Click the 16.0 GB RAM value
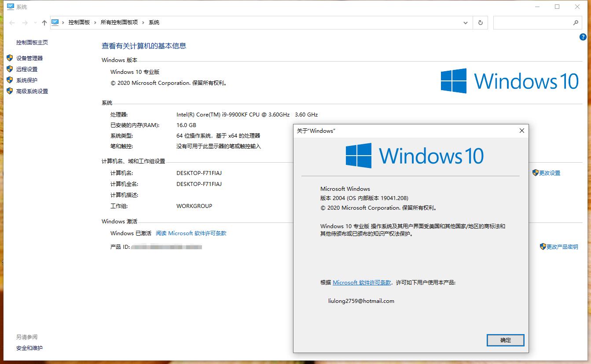This screenshot has height=364, width=591. [186, 125]
